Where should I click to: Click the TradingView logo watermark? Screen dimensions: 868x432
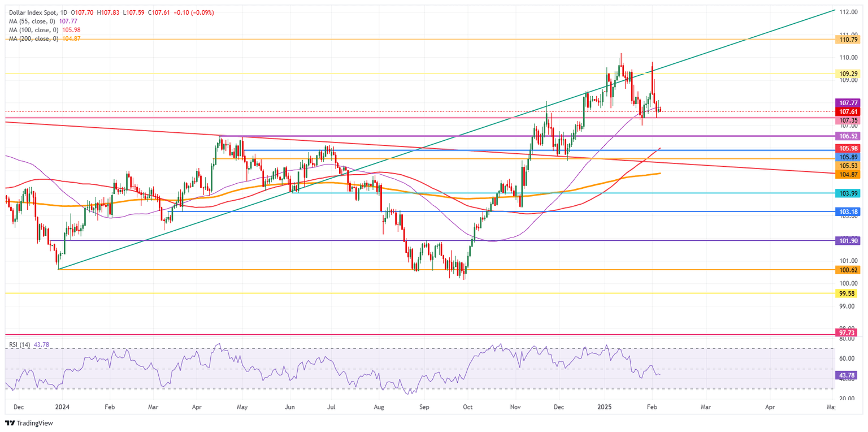[28, 423]
